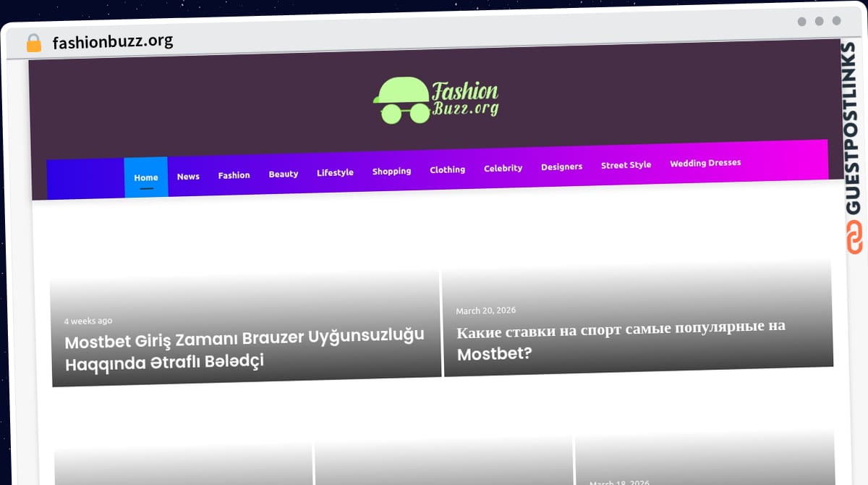Open the Lifestyle menu item
868x485 pixels.
pos(335,172)
